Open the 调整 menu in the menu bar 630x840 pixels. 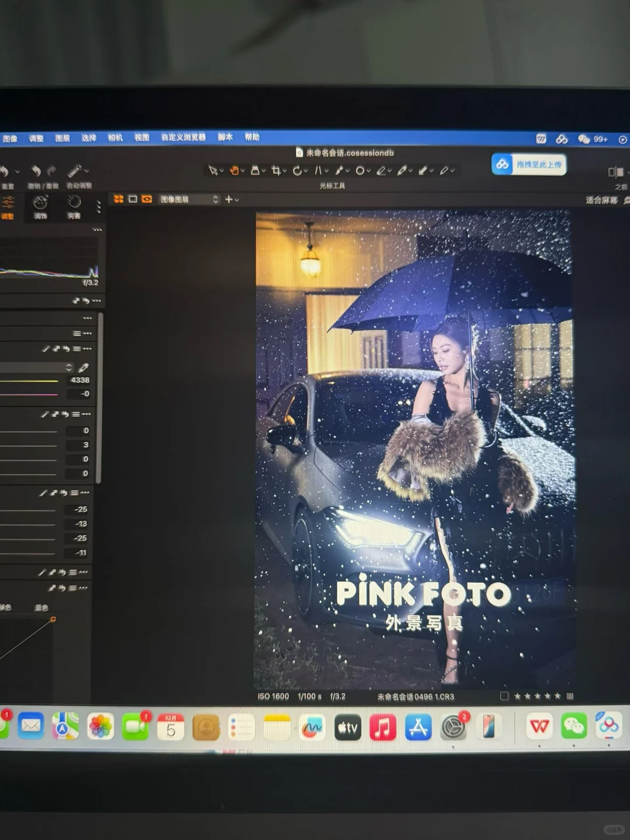36,138
